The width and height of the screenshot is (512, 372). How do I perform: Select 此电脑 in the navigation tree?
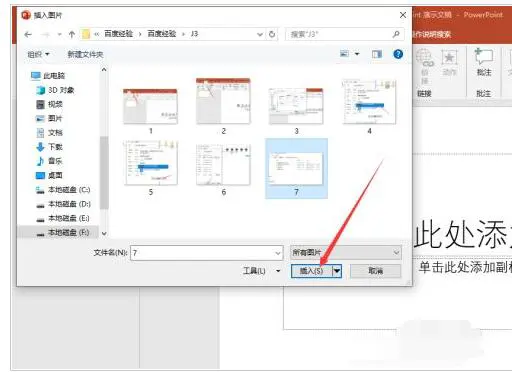coord(48,76)
